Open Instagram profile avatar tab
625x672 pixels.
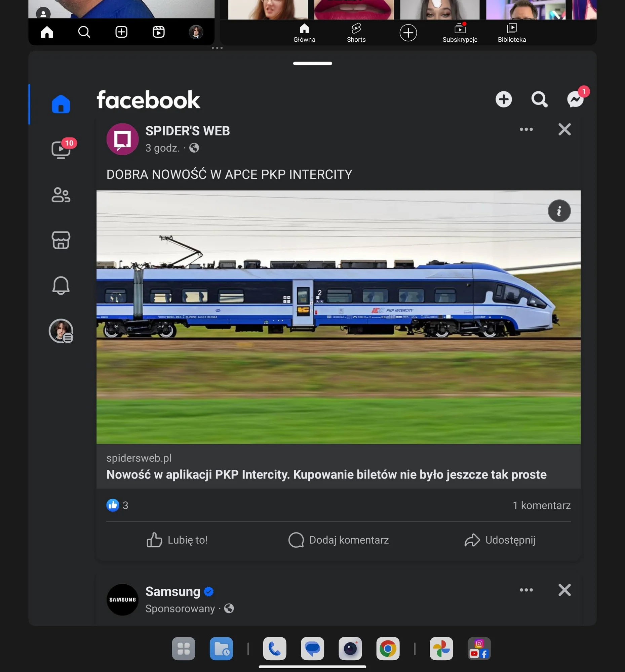[x=196, y=32]
